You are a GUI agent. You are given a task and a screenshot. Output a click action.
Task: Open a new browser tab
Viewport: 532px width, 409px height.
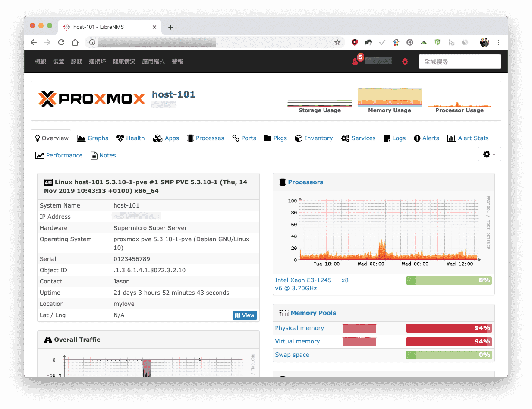pos(171,27)
